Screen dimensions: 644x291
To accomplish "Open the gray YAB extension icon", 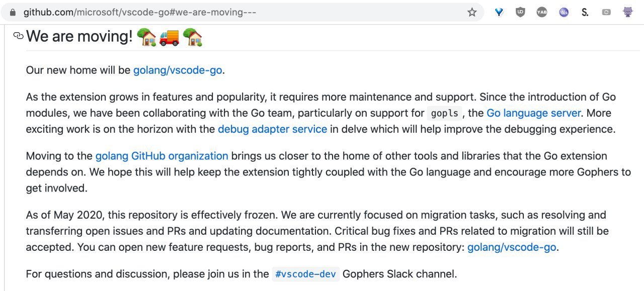I will coord(542,12).
